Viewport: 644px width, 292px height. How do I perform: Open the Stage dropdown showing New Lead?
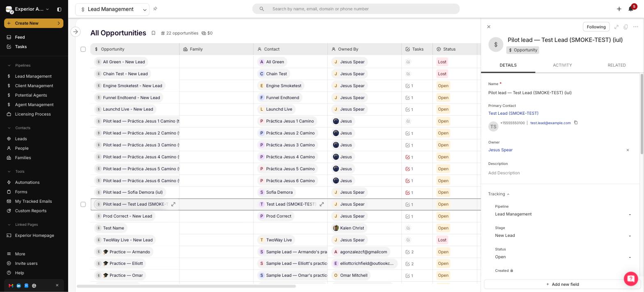coord(563,236)
